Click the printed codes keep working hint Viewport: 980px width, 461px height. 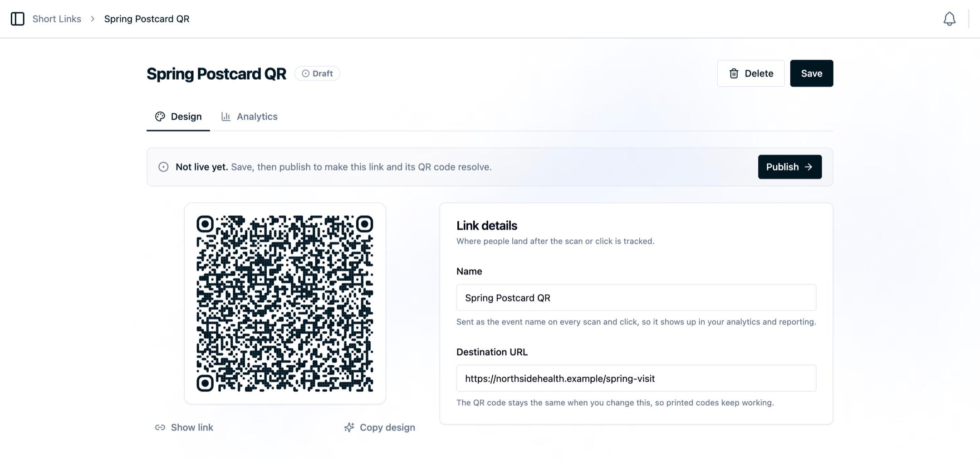[615, 403]
